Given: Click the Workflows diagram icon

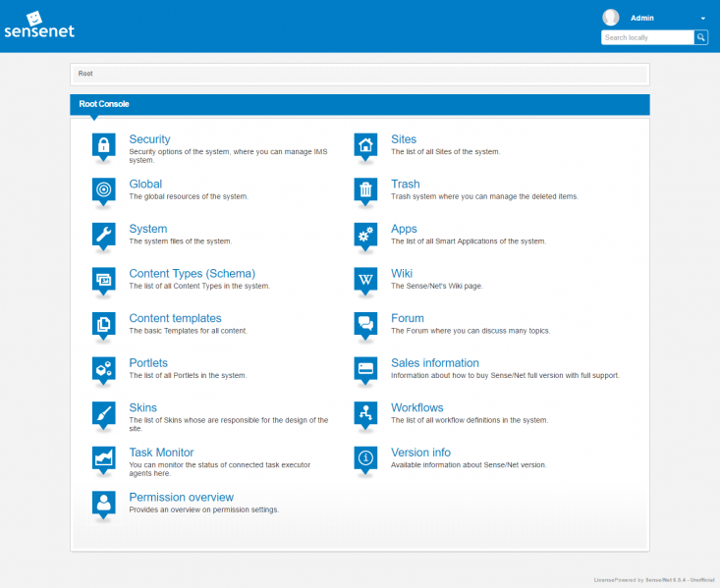Looking at the screenshot, I should point(365,415).
